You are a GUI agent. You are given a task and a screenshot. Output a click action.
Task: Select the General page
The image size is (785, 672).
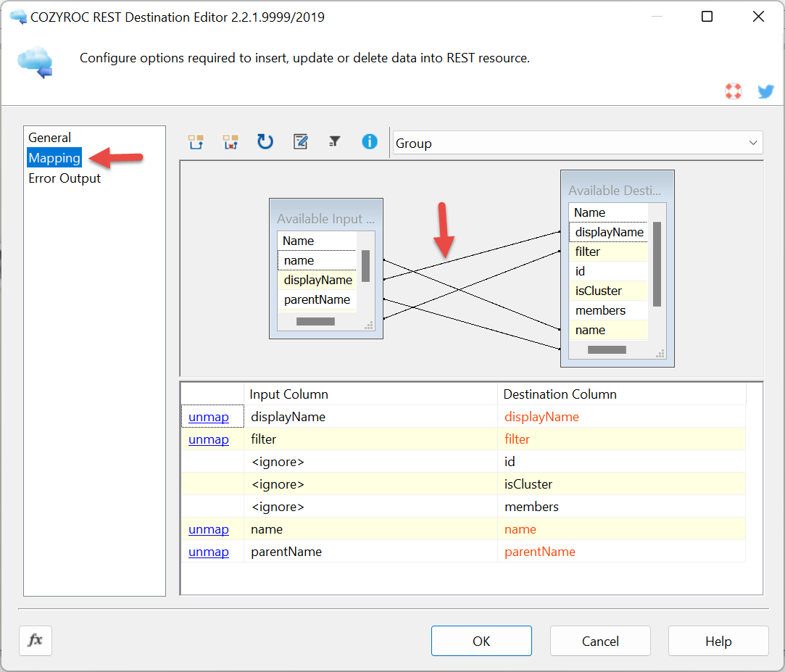(x=49, y=138)
